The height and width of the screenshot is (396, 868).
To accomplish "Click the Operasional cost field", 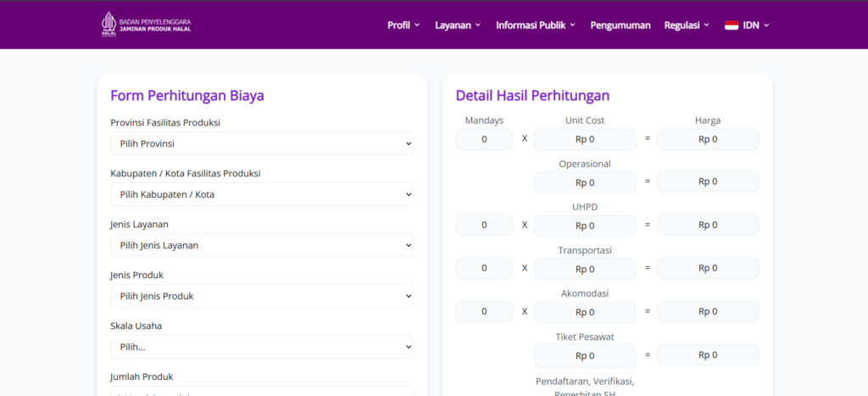I will tap(585, 182).
